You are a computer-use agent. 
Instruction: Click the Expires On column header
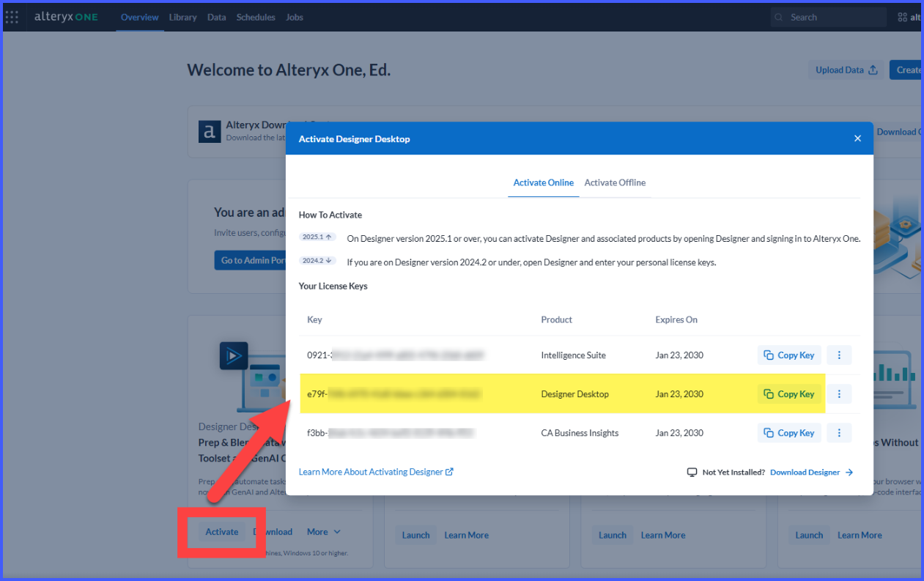(x=676, y=319)
